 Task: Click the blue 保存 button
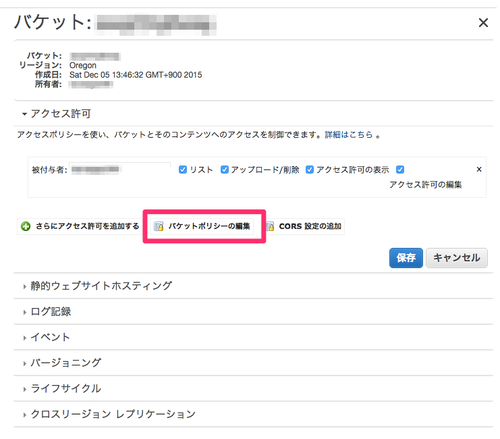pos(406,258)
